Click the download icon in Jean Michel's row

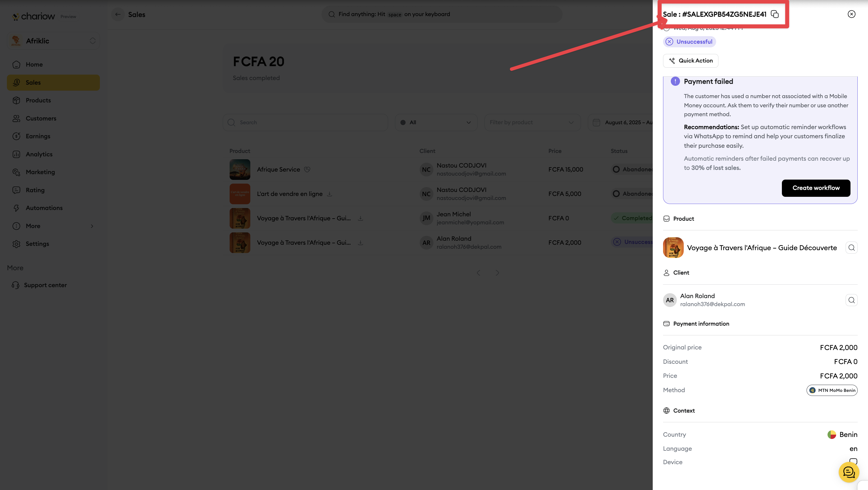pos(360,218)
